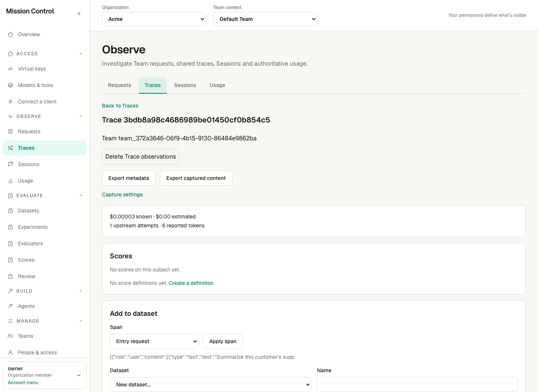Screen dimensions: 538x392
Task: Click Export captured content button
Action: point(196,178)
